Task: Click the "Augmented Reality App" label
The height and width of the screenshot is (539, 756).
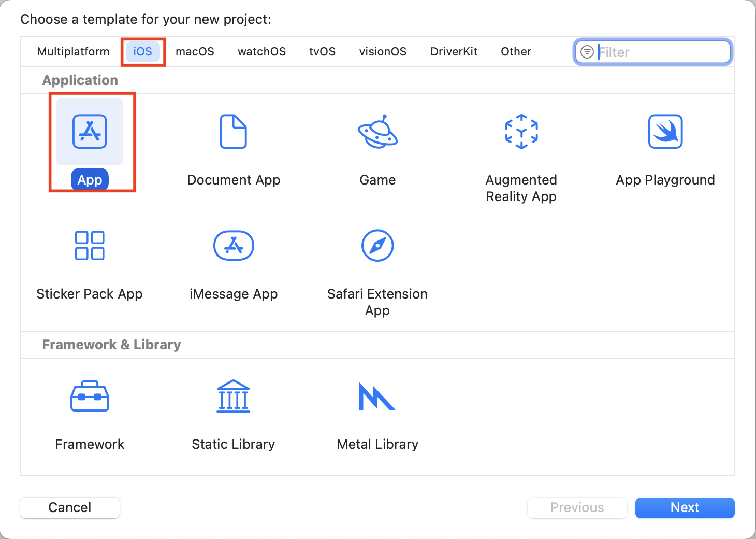Action: (x=521, y=188)
